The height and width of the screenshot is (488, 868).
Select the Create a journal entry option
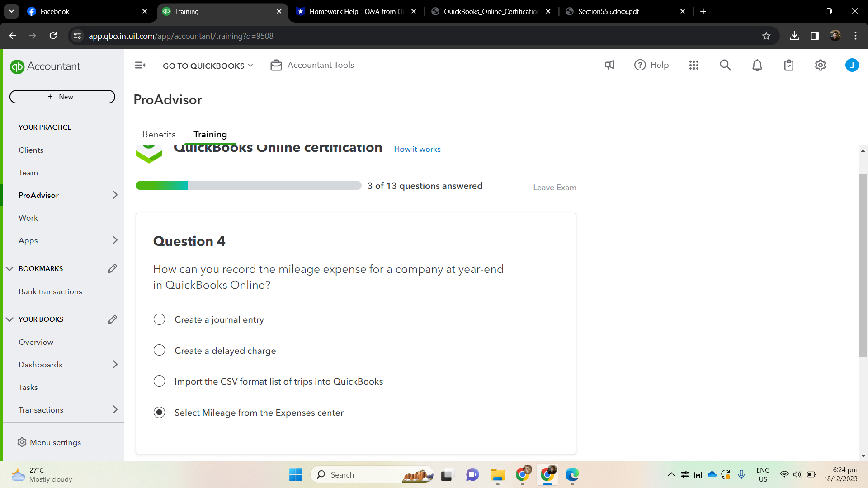click(x=159, y=319)
